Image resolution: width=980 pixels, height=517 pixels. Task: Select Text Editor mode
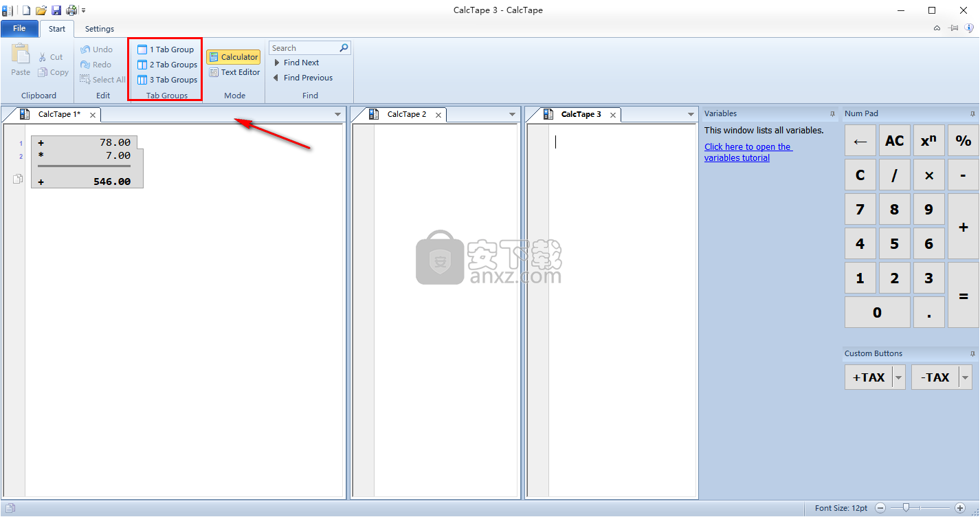pos(234,72)
